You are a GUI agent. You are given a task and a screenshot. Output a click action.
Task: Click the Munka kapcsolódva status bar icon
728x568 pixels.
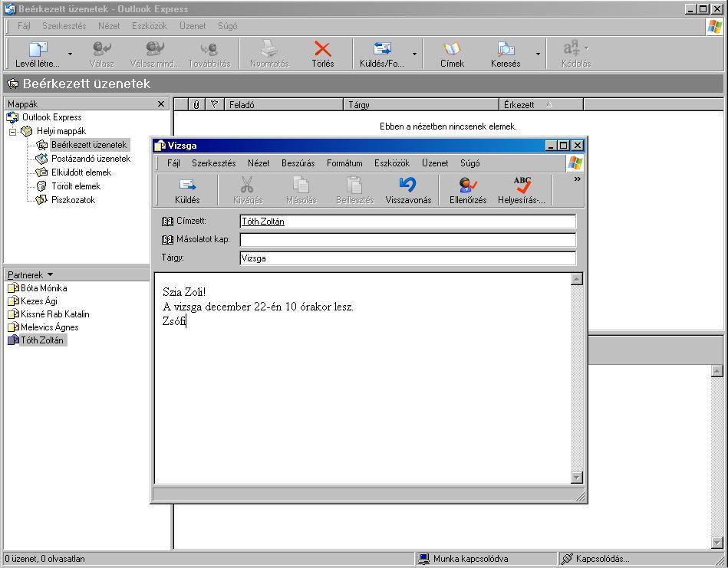(423, 559)
